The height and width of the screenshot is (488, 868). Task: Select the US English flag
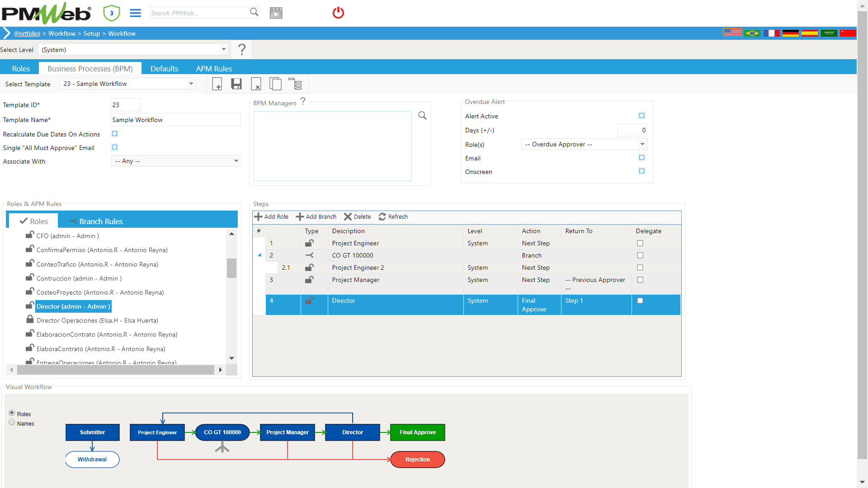[732, 33]
